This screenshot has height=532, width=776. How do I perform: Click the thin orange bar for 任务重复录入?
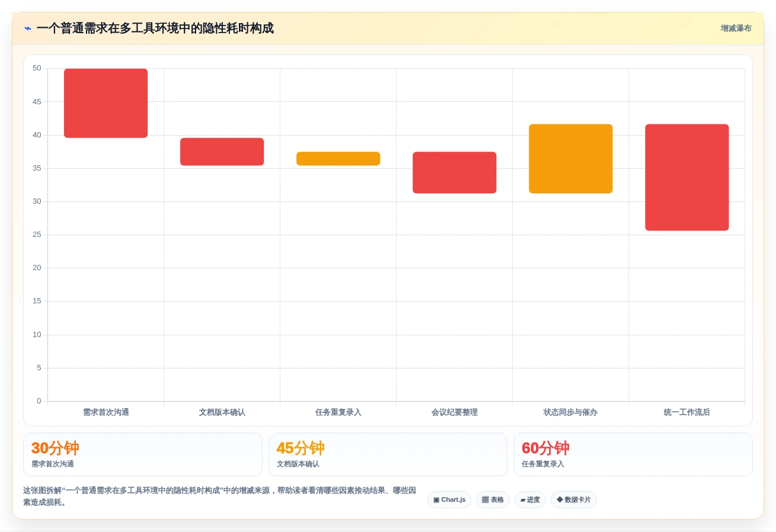pos(338,159)
